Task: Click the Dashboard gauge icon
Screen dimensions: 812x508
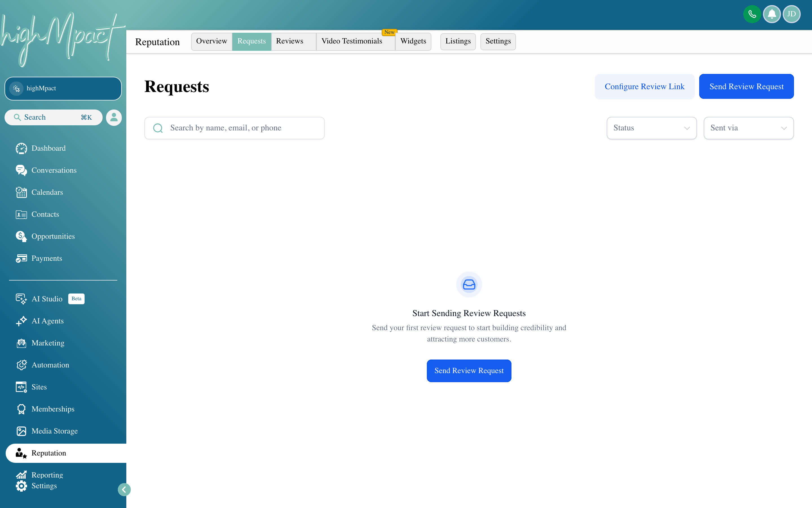Action: 21,148
